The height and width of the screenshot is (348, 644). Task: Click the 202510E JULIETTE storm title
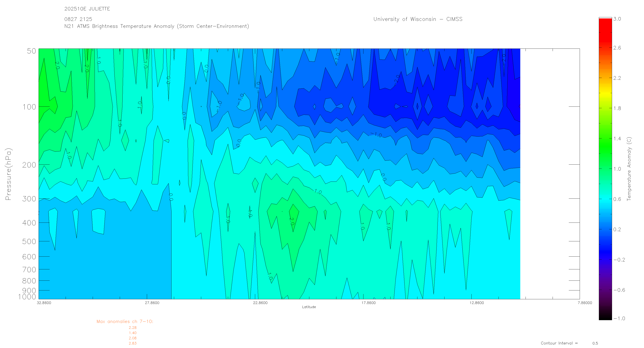(x=87, y=9)
